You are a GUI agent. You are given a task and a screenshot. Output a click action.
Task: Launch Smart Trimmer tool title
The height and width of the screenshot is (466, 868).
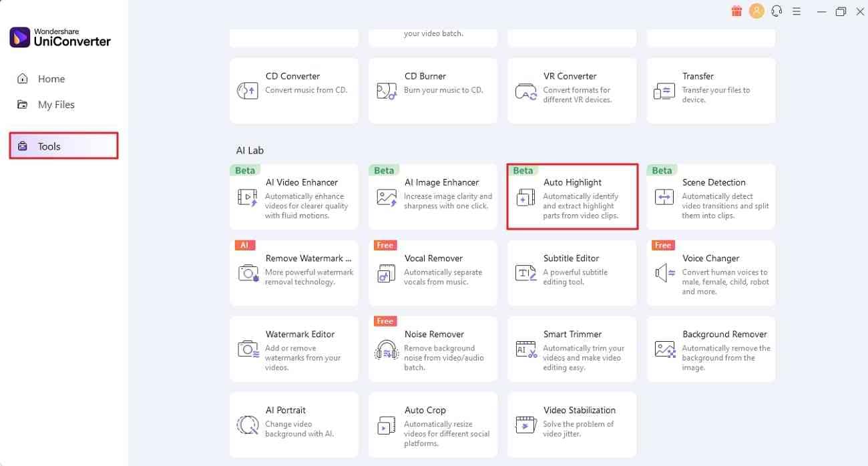573,334
